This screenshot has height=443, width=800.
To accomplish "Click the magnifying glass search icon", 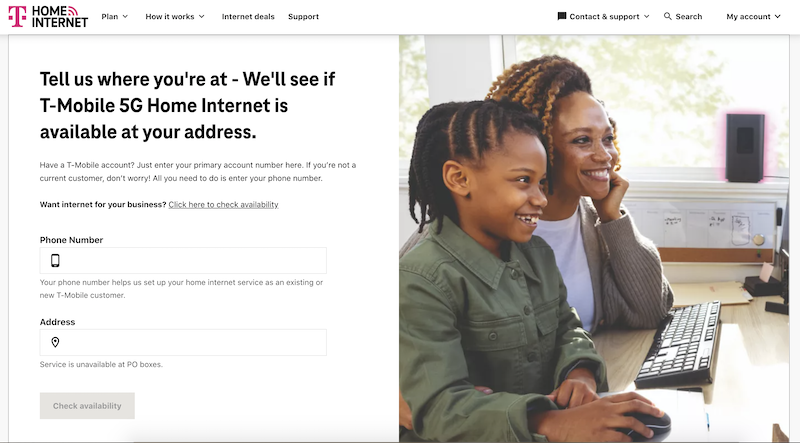I will point(667,16).
